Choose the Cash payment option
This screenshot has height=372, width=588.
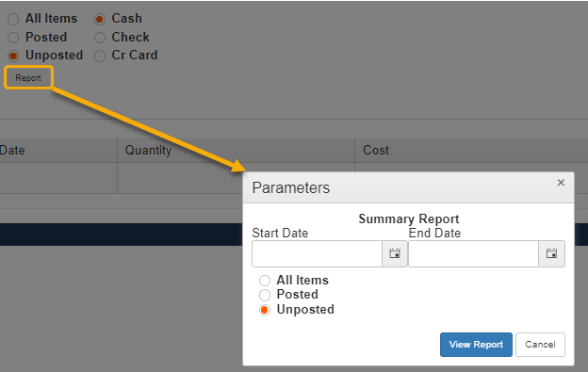[x=100, y=19]
